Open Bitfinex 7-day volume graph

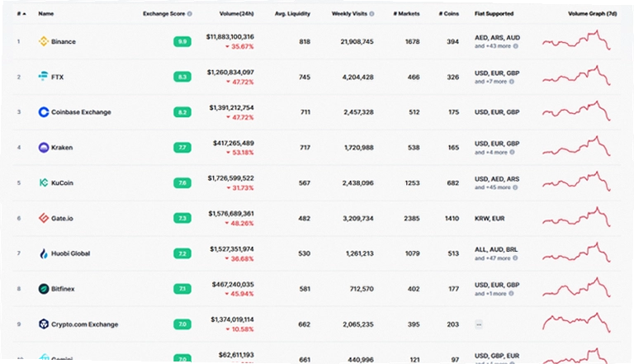[x=576, y=287]
